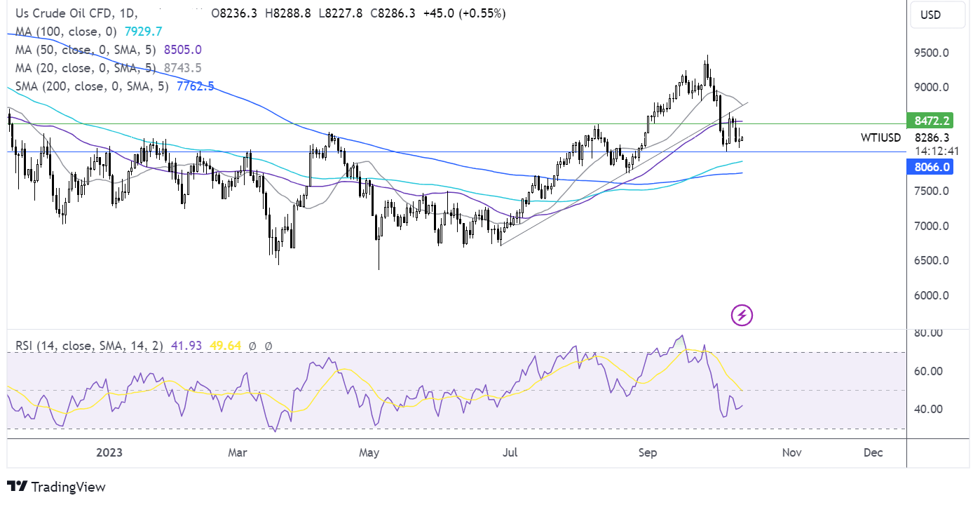Click the 7500.0 price axis label

coord(932,191)
